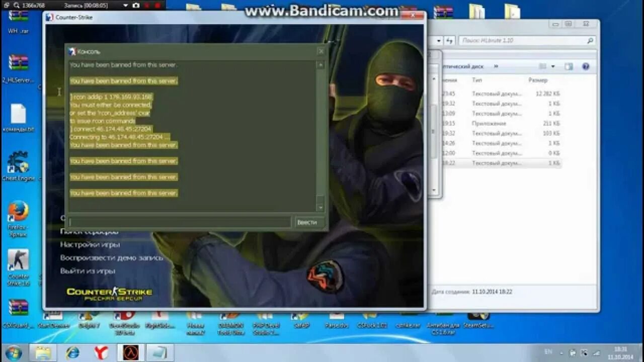Click console line 'You must either be connected,'
This screenshot has height=362, width=644.
pyautogui.click(x=111, y=105)
